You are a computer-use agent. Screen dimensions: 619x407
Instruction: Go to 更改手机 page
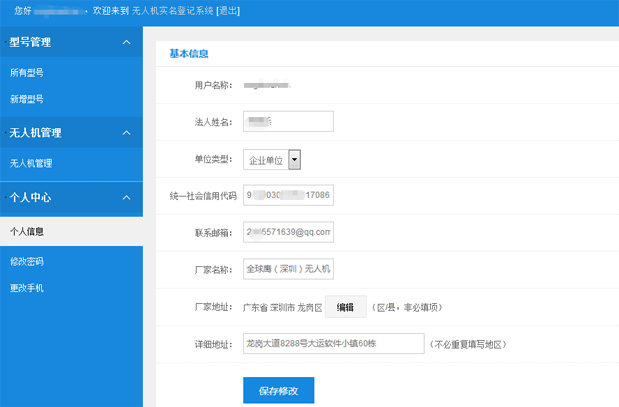[x=26, y=288]
